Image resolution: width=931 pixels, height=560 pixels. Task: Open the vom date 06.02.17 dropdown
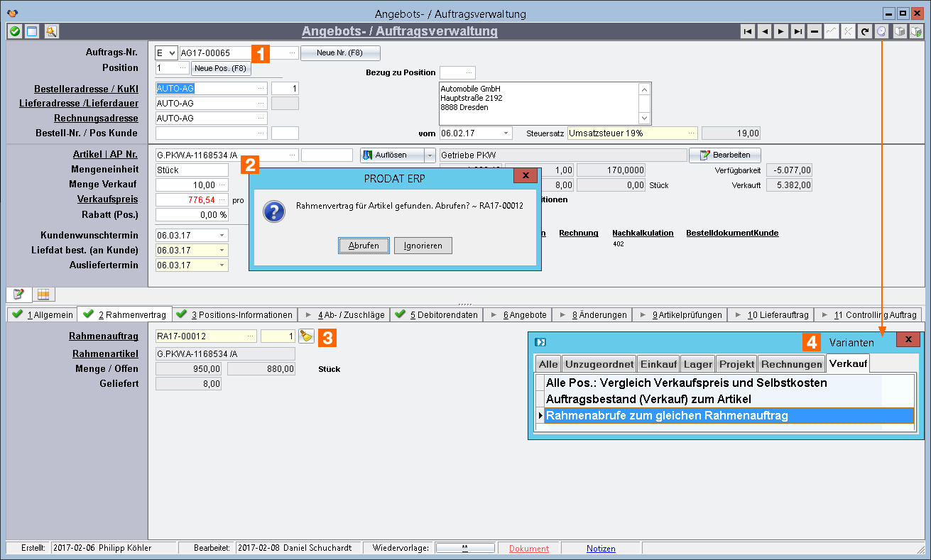506,133
